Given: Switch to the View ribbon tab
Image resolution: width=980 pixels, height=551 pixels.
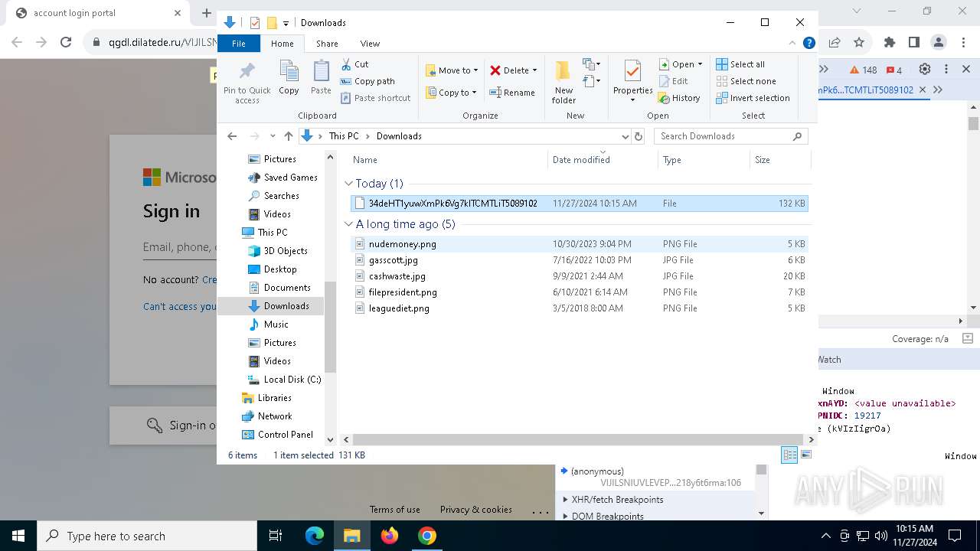Looking at the screenshot, I should click(370, 44).
